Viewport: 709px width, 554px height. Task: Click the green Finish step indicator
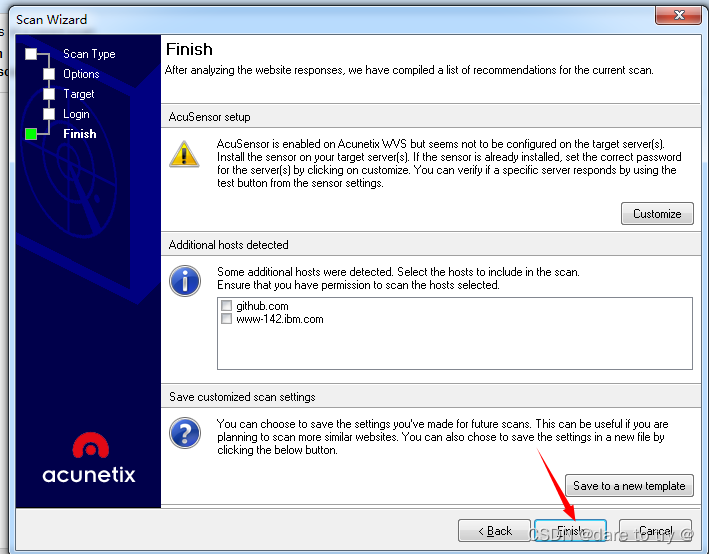pyautogui.click(x=31, y=134)
